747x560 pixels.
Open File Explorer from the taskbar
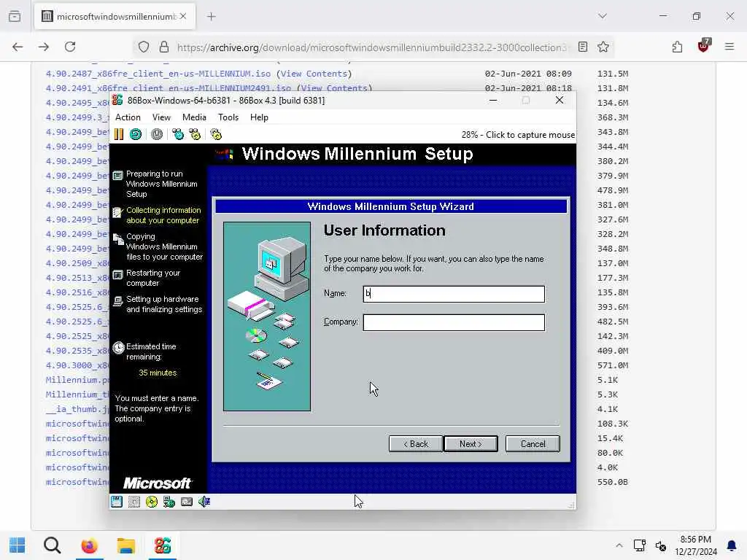[x=126, y=545]
